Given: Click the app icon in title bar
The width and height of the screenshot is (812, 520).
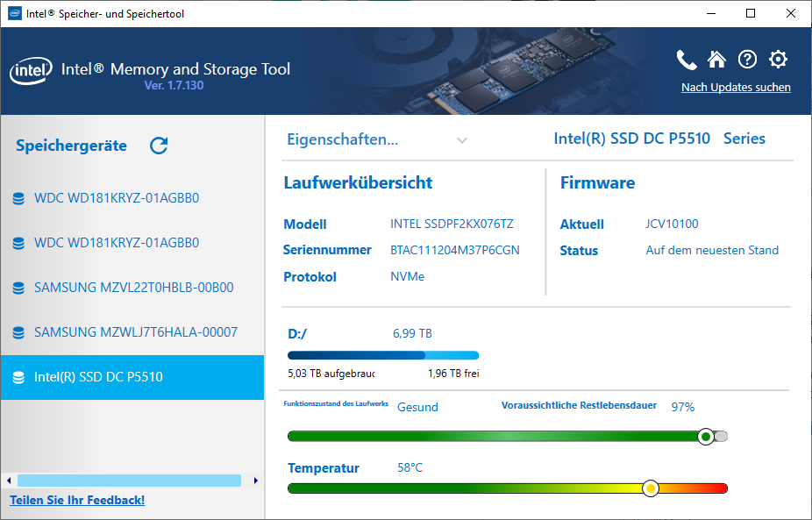Looking at the screenshot, I should 15,13.
